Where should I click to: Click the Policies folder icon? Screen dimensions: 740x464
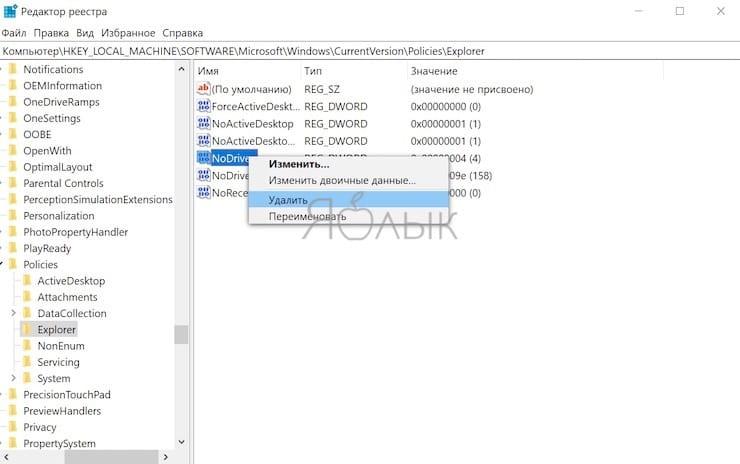click(x=13, y=264)
